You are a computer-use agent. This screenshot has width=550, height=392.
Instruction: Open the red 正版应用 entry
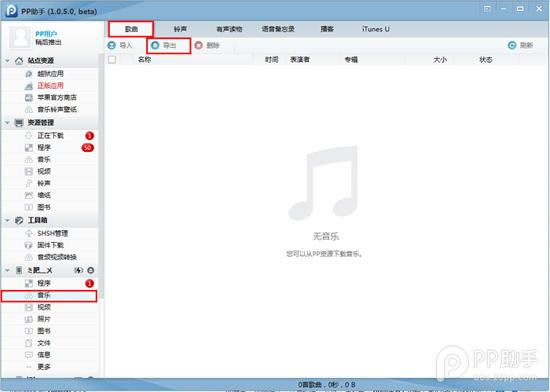(50, 86)
